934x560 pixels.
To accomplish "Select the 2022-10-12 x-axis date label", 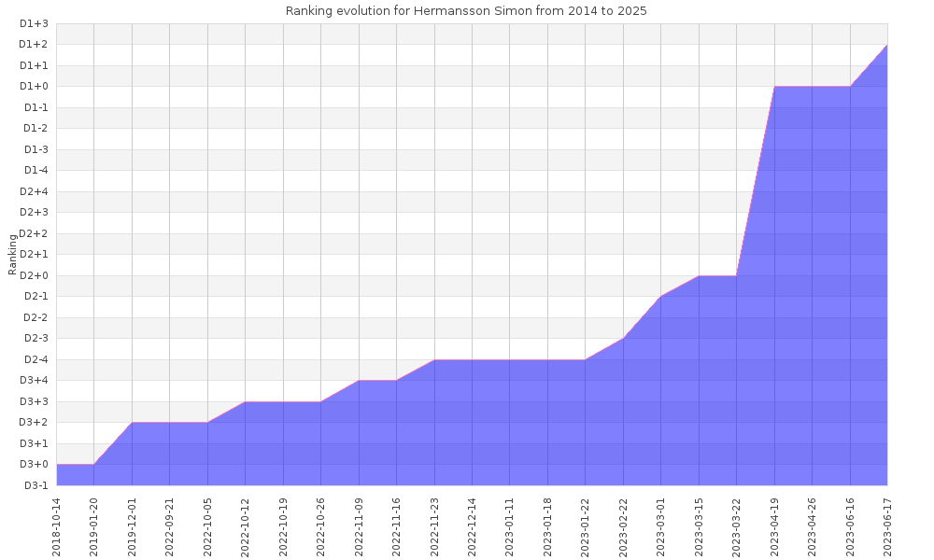I will tap(245, 525).
